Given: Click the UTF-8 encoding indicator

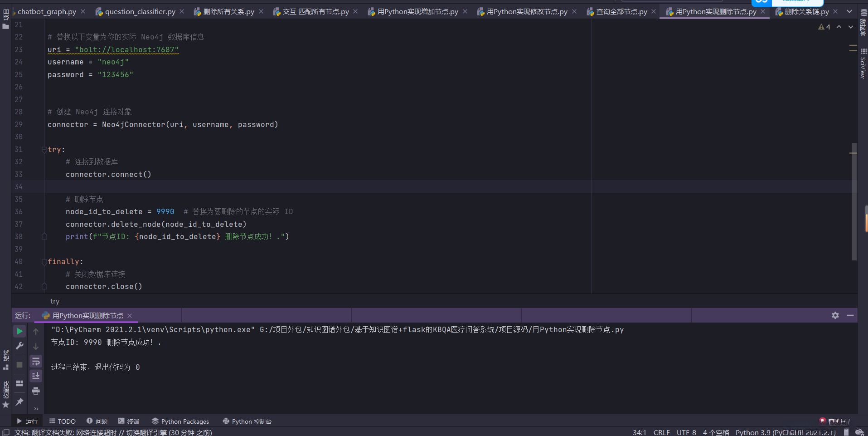Looking at the screenshot, I should 686,432.
